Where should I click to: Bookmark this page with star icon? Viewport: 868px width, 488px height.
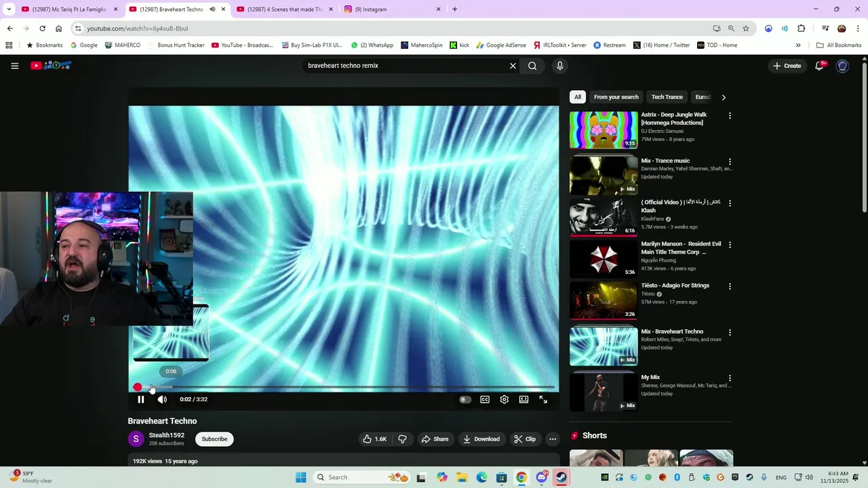click(746, 28)
